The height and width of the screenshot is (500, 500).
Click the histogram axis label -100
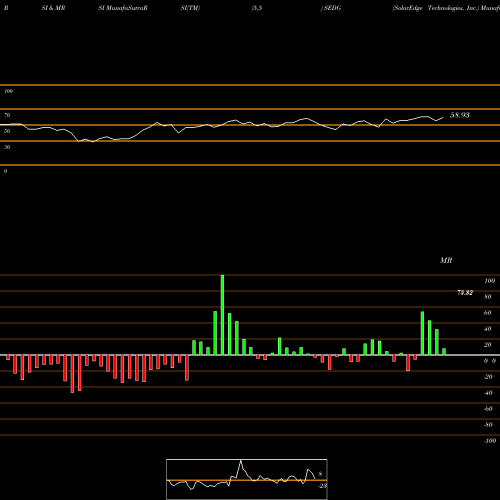490,441
